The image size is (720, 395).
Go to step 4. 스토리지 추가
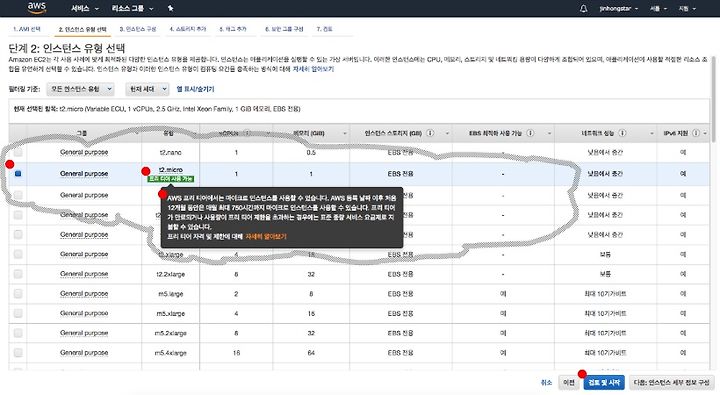[x=188, y=29]
